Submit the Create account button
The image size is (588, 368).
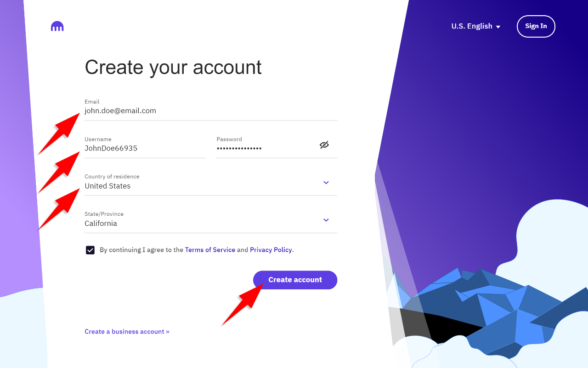click(295, 280)
